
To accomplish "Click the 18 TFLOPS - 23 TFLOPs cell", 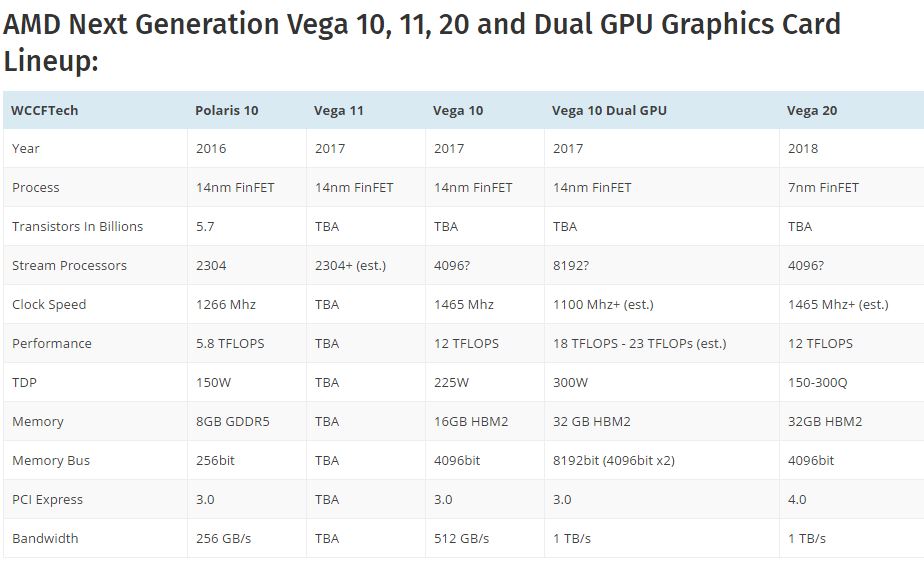I will [x=639, y=343].
